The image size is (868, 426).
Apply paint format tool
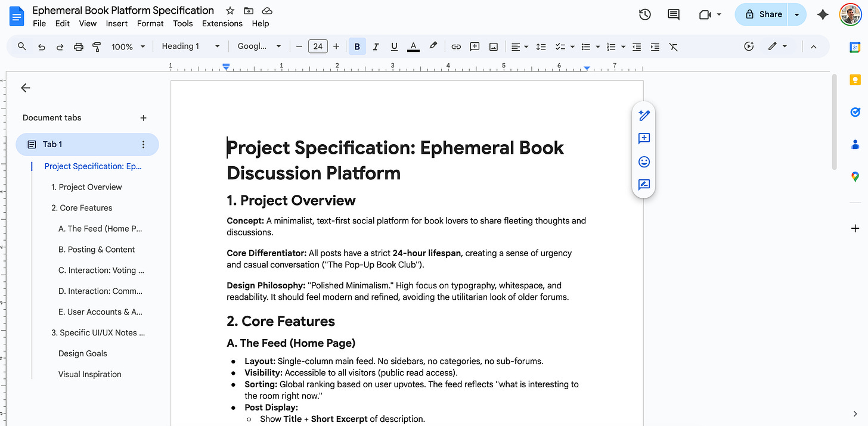96,46
